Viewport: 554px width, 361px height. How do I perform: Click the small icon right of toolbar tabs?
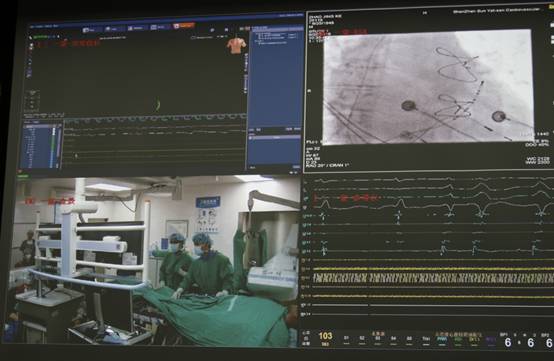click(212, 30)
